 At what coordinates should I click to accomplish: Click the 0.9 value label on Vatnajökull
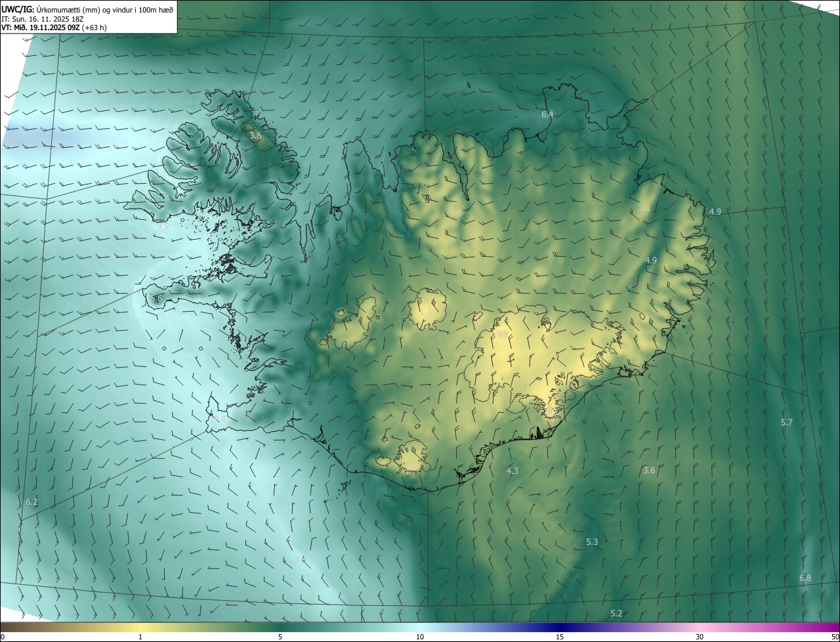pos(502,334)
